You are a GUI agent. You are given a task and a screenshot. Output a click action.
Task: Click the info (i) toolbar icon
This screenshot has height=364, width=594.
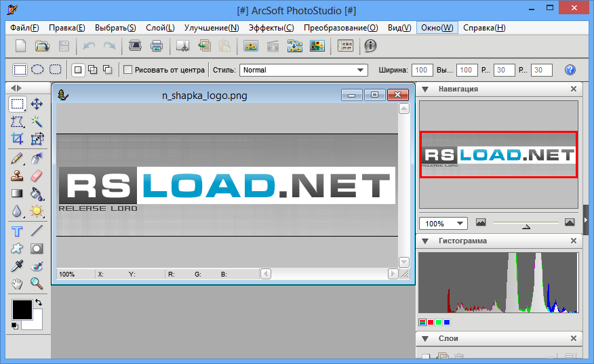coord(370,46)
